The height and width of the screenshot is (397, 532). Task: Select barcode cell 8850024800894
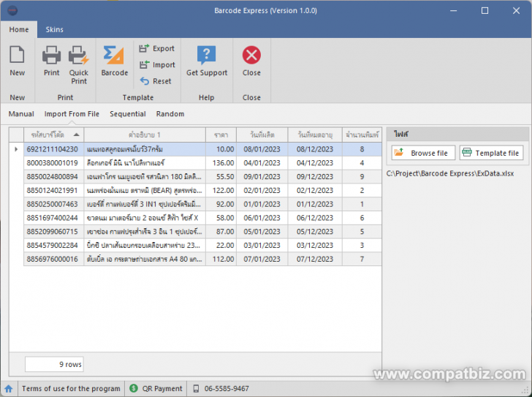coord(53,177)
